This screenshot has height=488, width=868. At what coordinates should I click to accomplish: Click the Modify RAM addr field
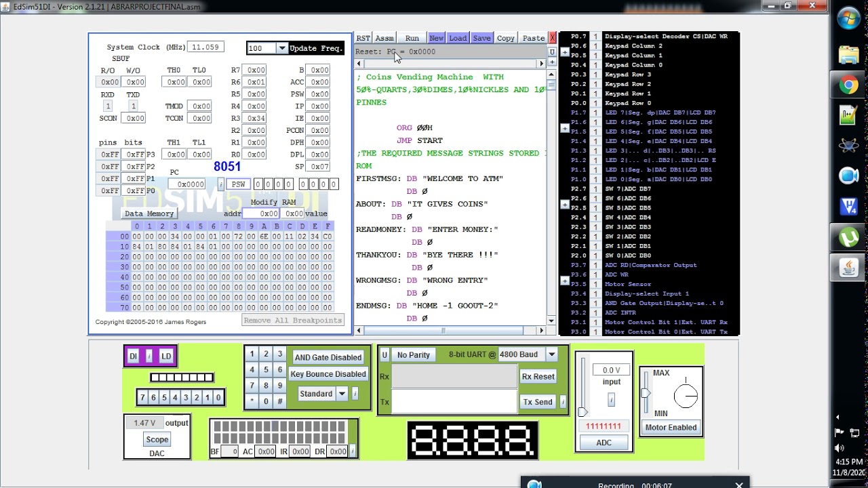(262, 213)
